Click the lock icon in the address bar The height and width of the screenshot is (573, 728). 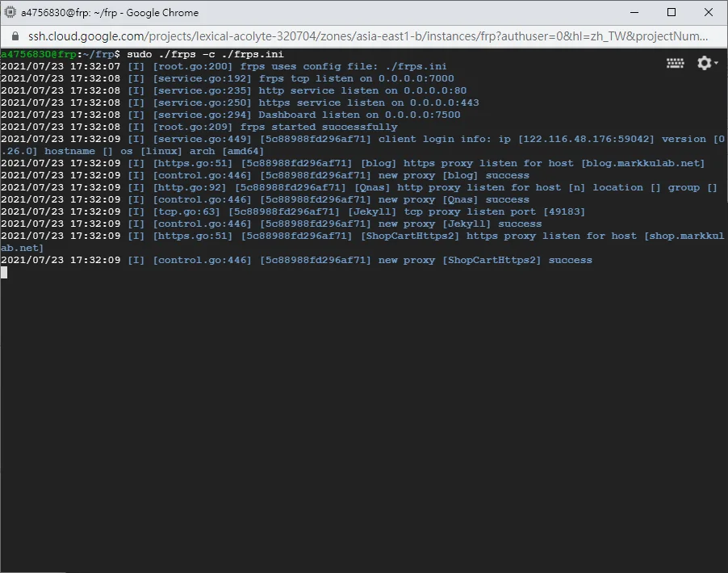coord(13,36)
